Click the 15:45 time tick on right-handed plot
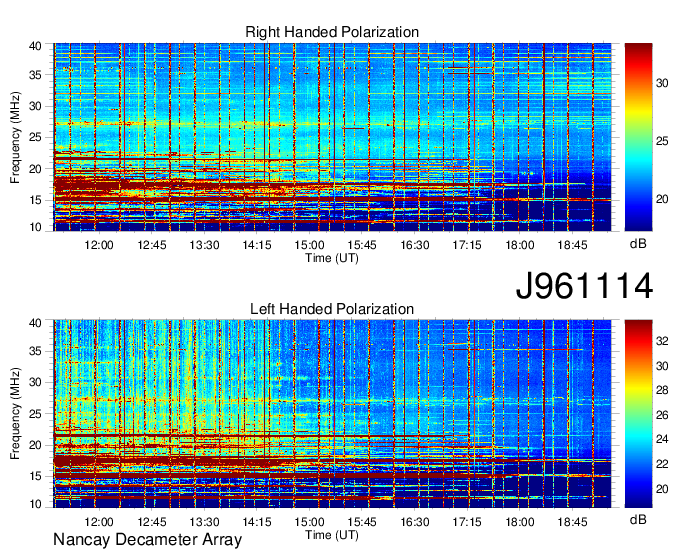 coord(362,245)
